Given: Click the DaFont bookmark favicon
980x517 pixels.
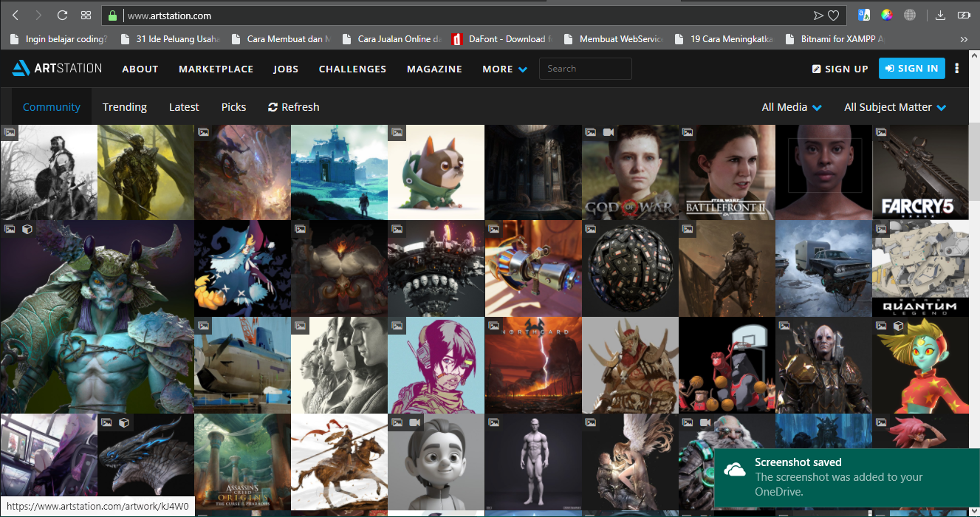Looking at the screenshot, I should [x=458, y=39].
